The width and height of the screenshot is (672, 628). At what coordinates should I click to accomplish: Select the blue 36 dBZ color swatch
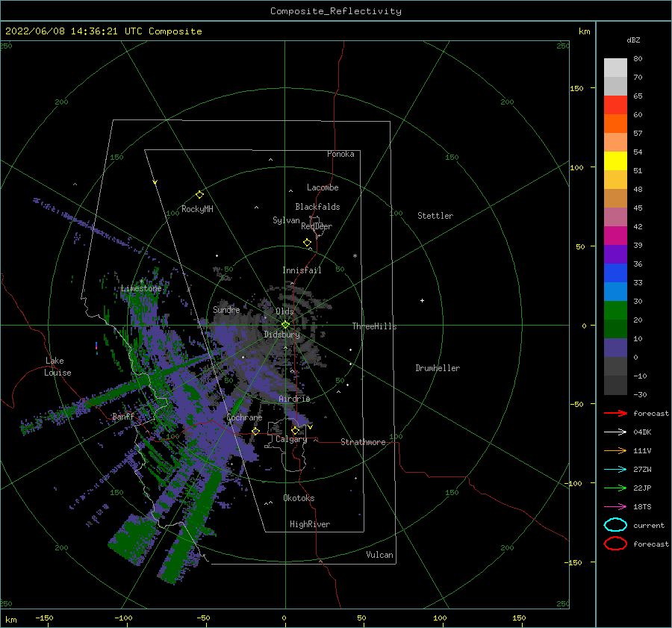tap(615, 273)
